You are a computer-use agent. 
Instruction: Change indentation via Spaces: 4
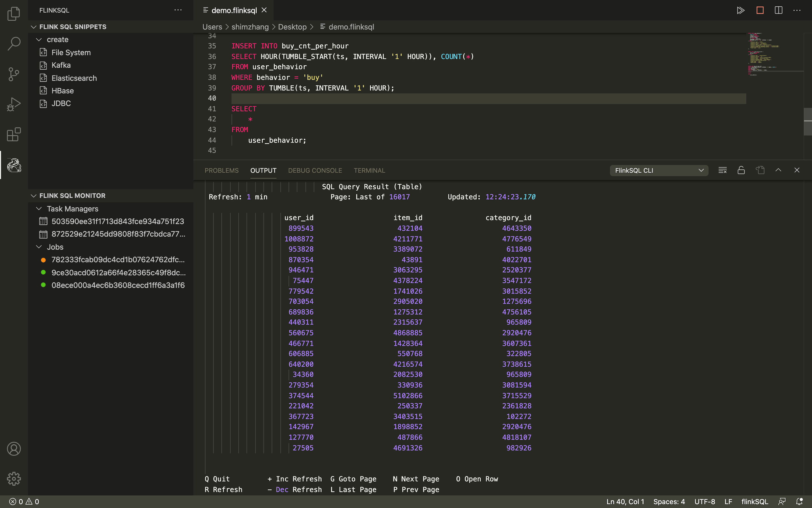click(669, 502)
